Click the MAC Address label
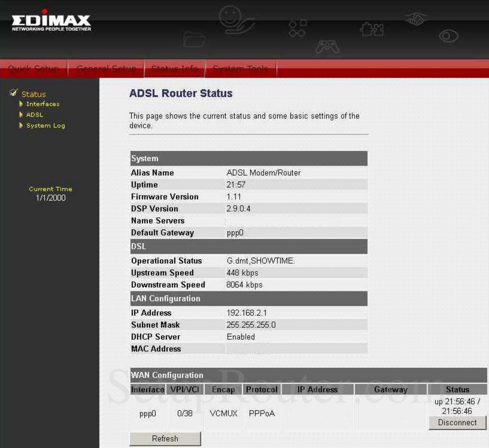This screenshot has width=489, height=448. (x=156, y=349)
